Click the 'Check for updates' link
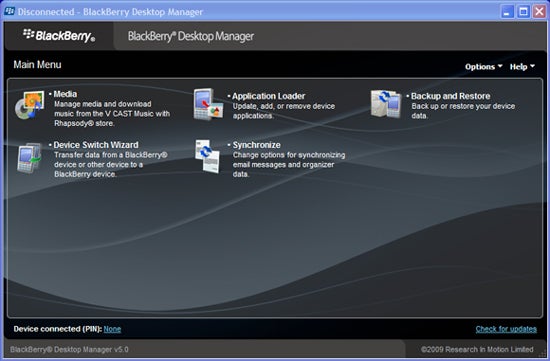This screenshot has width=550, height=361. tap(506, 329)
